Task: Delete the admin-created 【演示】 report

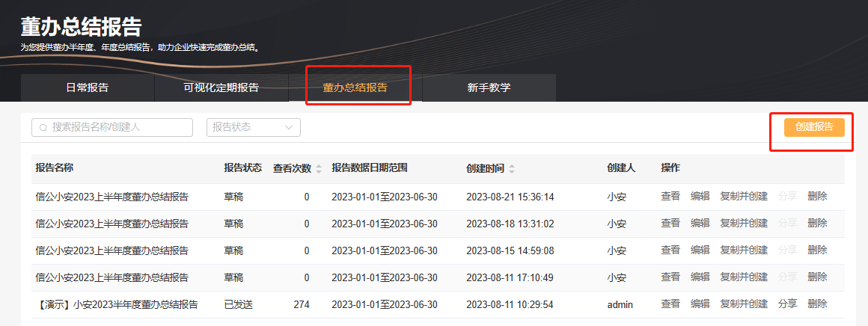Action: coord(818,304)
